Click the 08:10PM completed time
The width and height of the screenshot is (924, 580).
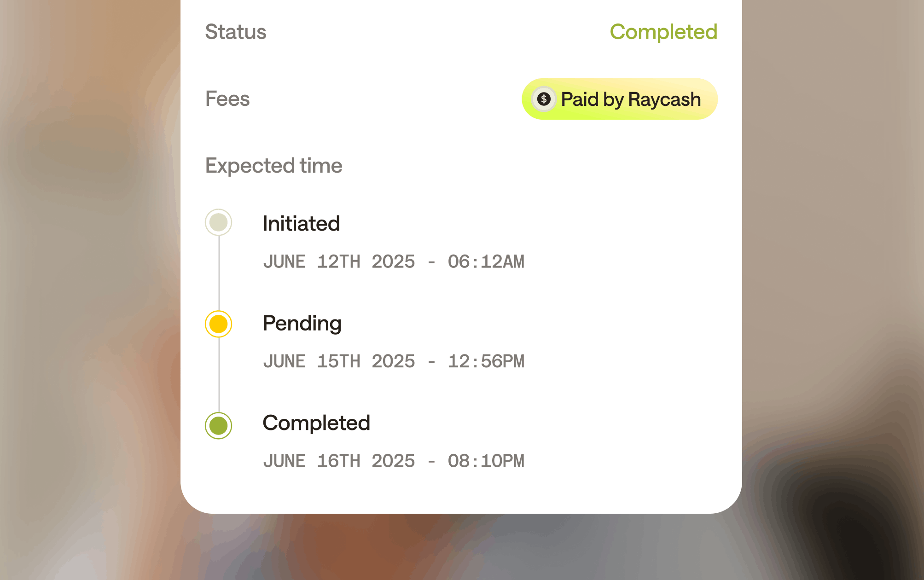point(486,461)
